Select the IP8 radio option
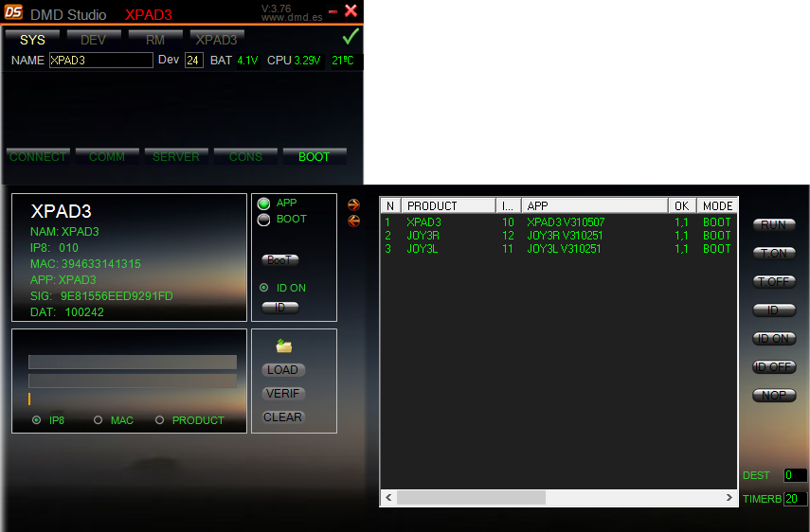Screen dimensions: 810x532 click(36, 420)
